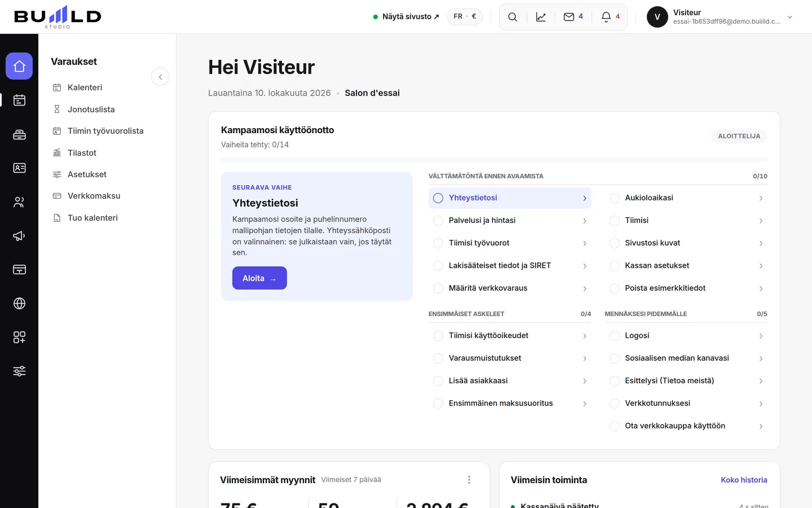Open the globe website icon in the sidebar
This screenshot has height=508, width=812.
[x=19, y=303]
